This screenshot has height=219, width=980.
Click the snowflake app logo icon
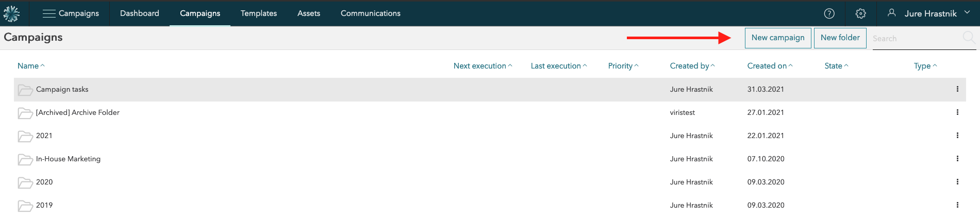[11, 13]
